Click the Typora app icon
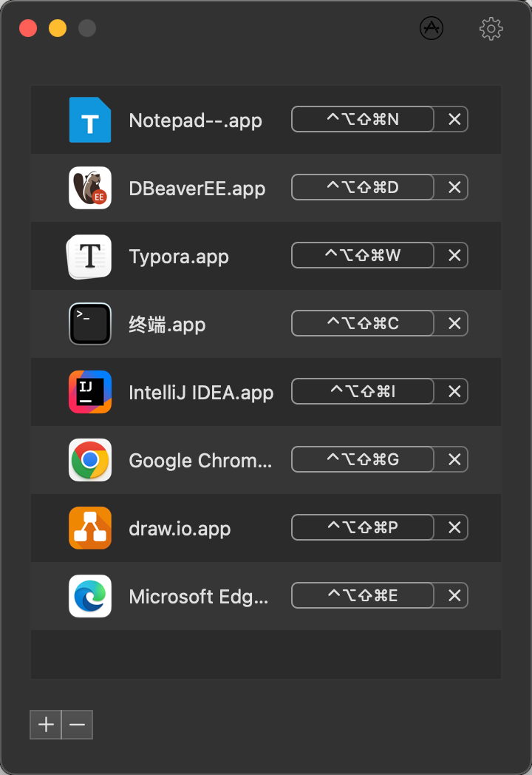This screenshot has height=775, width=532. pyautogui.click(x=90, y=256)
